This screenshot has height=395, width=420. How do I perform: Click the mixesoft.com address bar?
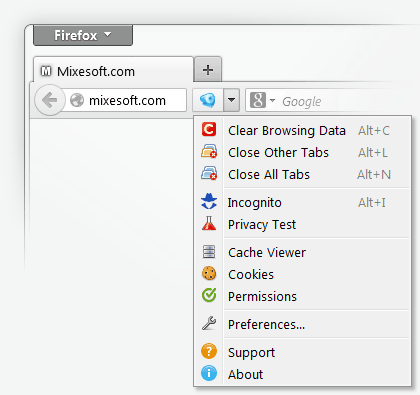[126, 100]
